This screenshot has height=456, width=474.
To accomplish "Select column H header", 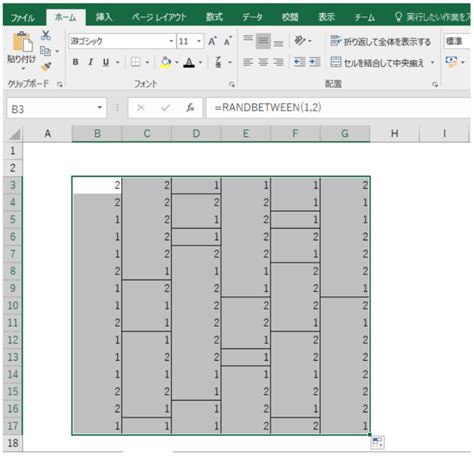I will (395, 134).
